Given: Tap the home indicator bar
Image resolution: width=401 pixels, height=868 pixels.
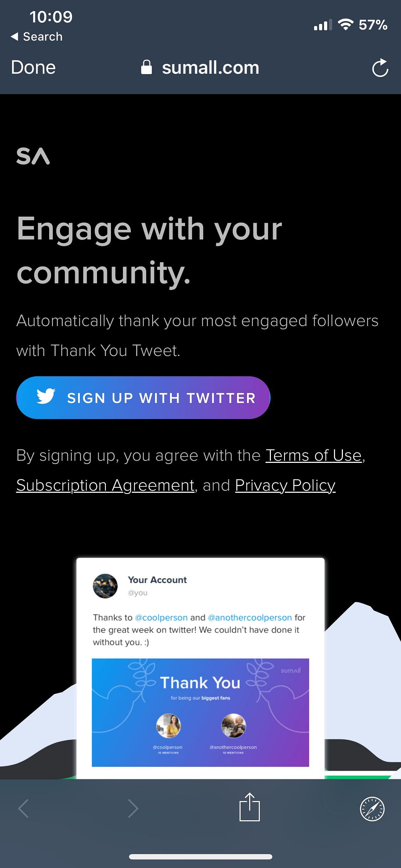Looking at the screenshot, I should coord(201,857).
